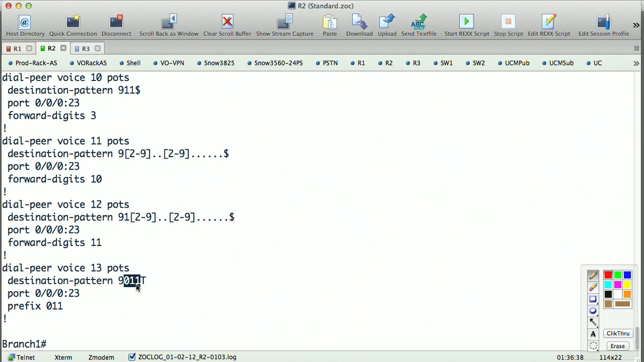Connect to PSTN host button
This screenshot has height=362, width=644.
pyautogui.click(x=327, y=63)
